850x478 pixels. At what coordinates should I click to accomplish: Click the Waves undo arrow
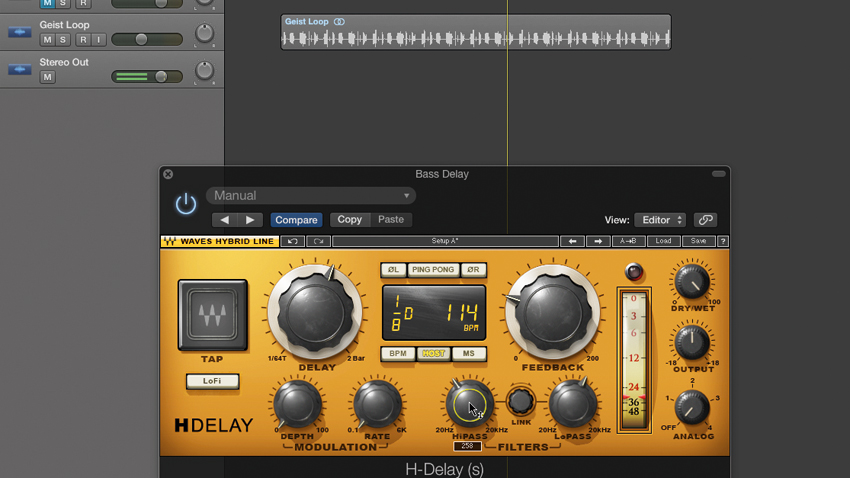293,241
